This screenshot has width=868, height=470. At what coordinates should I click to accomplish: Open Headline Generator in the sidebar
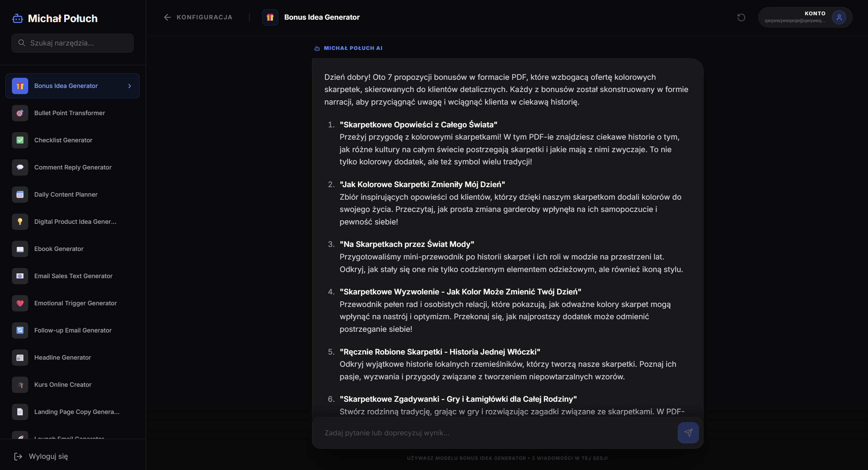pos(72,358)
